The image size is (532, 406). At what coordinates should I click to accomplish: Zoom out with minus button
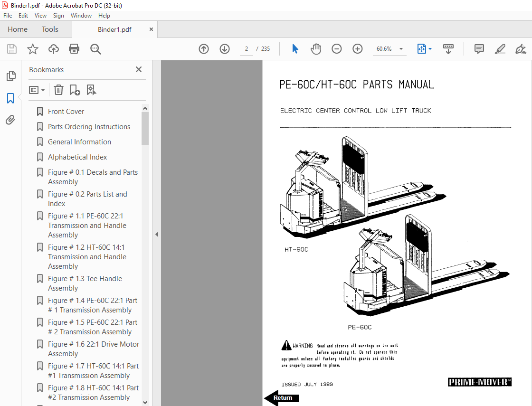tap(337, 49)
